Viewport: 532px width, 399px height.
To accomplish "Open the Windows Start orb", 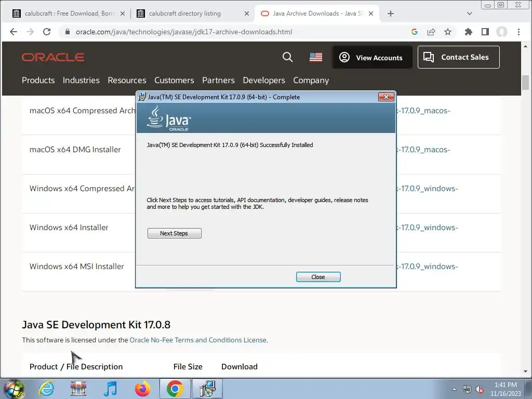I will click(14, 389).
